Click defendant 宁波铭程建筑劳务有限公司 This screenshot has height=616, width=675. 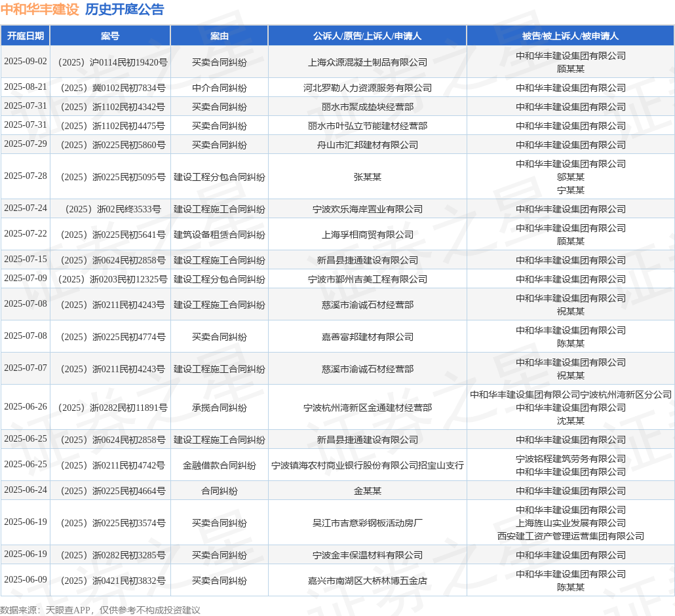pos(570,459)
